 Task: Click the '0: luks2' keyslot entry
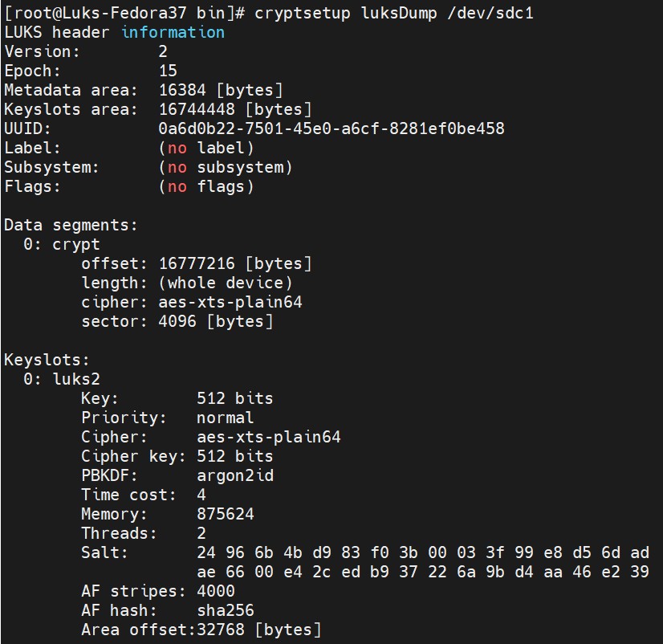[62, 379]
